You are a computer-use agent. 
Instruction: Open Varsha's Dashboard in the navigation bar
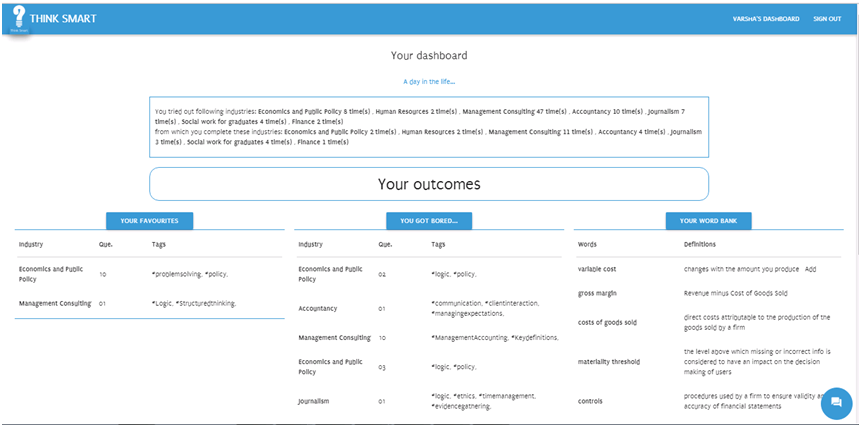click(x=766, y=19)
